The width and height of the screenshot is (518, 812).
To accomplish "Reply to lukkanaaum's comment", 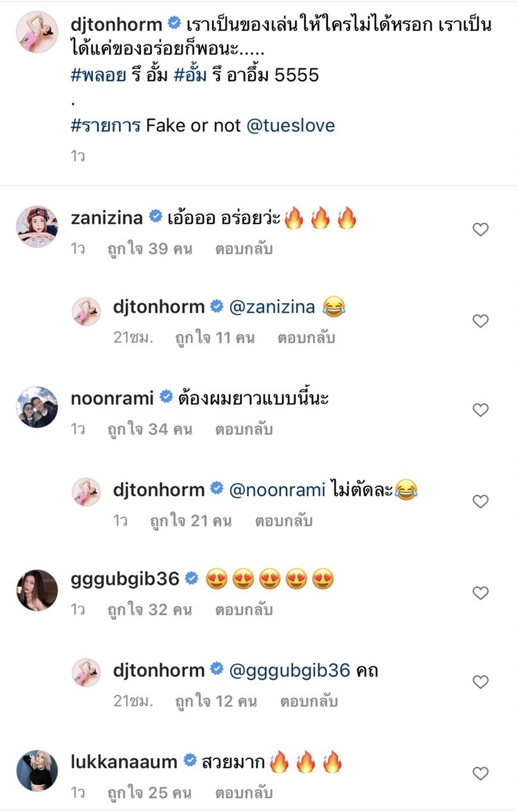I will click(x=244, y=793).
